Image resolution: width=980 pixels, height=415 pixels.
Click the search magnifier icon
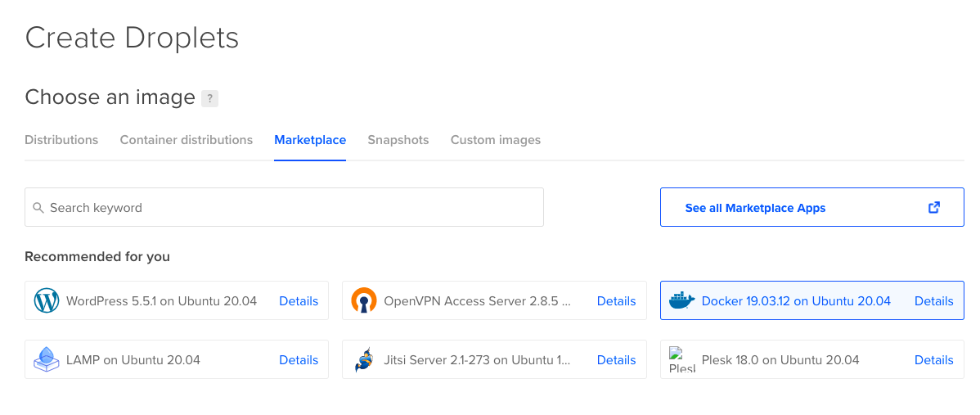pyautogui.click(x=38, y=208)
